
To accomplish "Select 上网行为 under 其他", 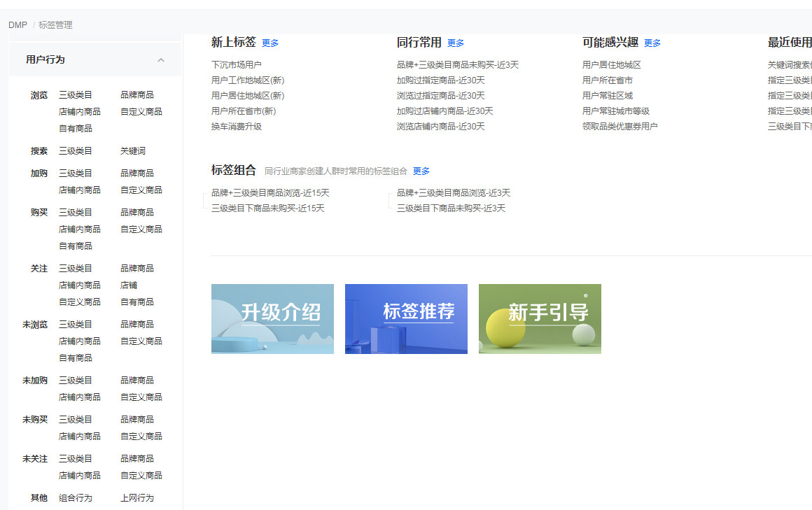I will 137,498.
